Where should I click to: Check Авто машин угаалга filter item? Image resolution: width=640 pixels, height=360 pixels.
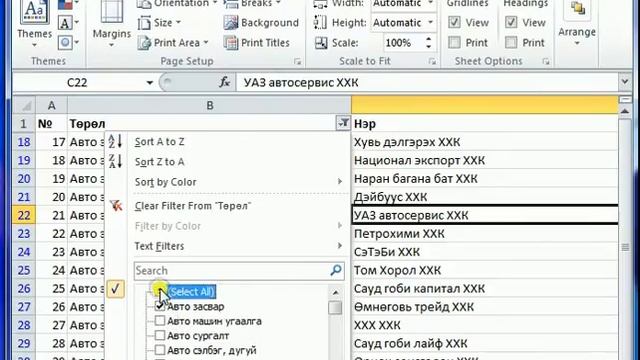click(x=160, y=321)
